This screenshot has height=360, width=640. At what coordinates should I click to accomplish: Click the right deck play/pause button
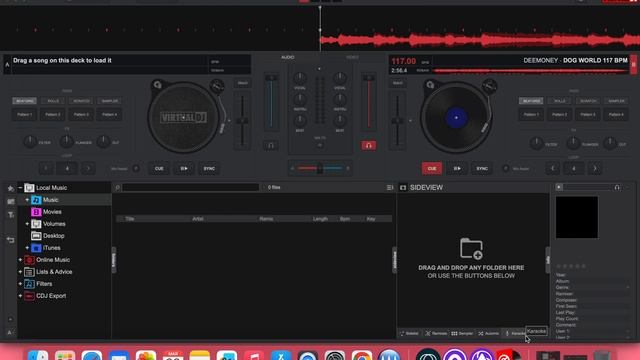pyautogui.click(x=457, y=168)
